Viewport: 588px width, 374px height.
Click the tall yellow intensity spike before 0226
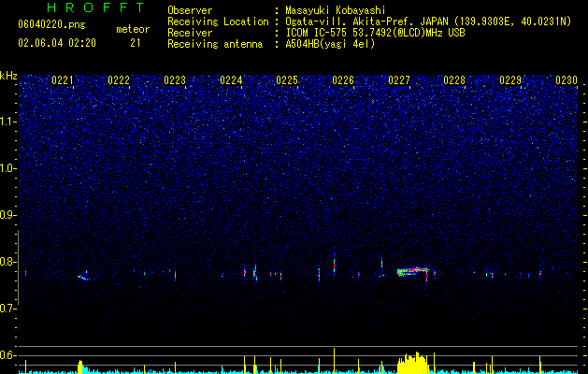334,361
